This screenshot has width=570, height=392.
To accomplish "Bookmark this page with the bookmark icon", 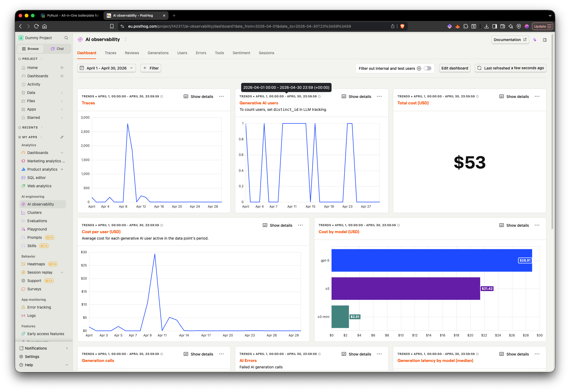I will tap(112, 26).
